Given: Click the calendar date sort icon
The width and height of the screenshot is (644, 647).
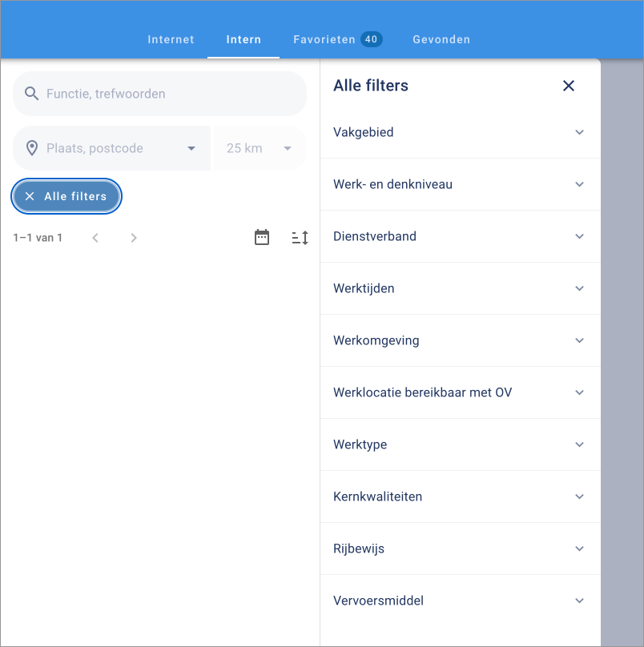Looking at the screenshot, I should tap(262, 237).
